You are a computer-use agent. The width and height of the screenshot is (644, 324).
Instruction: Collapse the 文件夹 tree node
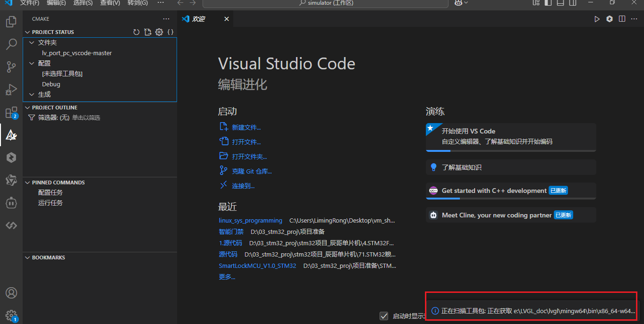pyautogui.click(x=32, y=42)
